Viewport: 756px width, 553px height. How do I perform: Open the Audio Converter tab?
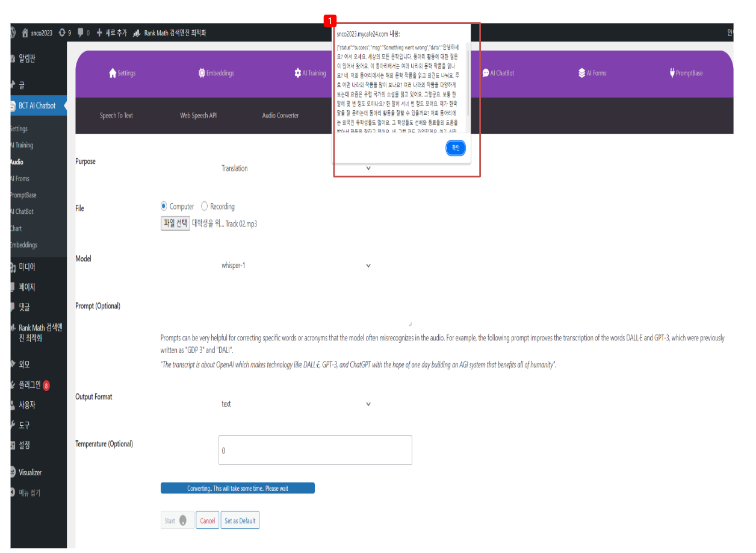[280, 116]
